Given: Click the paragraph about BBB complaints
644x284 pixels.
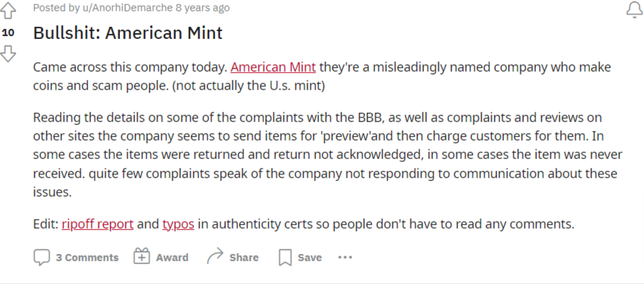Looking at the screenshot, I should 328,155.
